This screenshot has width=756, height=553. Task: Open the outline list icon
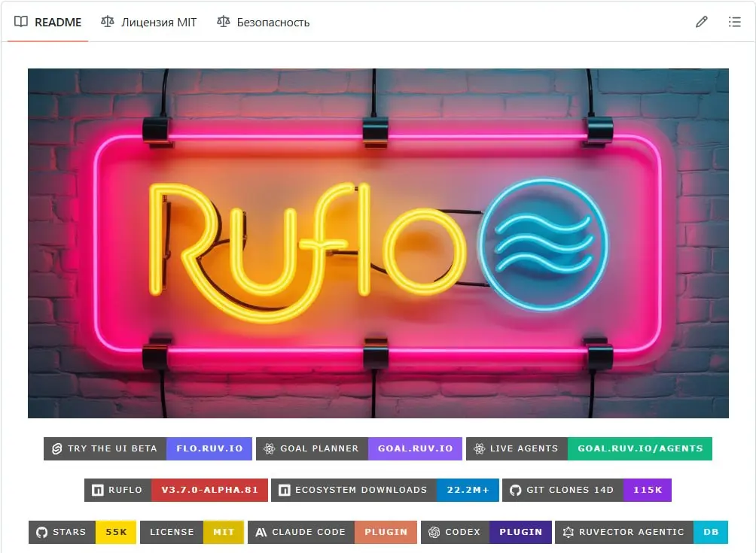tap(734, 22)
